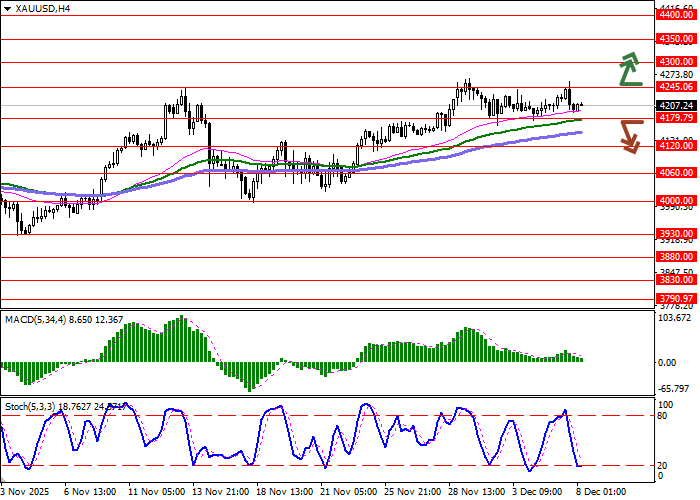
Task: Open the chart menu triangle beside XAUUSD,H4
Action: click(x=7, y=8)
